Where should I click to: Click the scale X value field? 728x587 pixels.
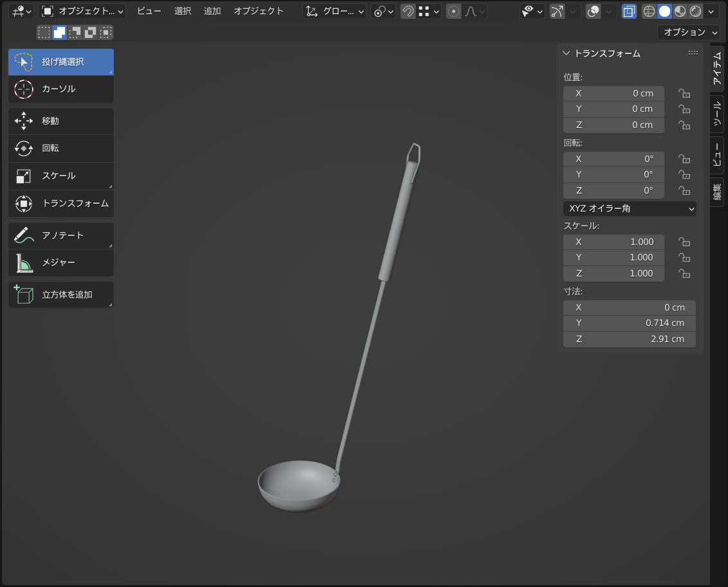tap(614, 242)
